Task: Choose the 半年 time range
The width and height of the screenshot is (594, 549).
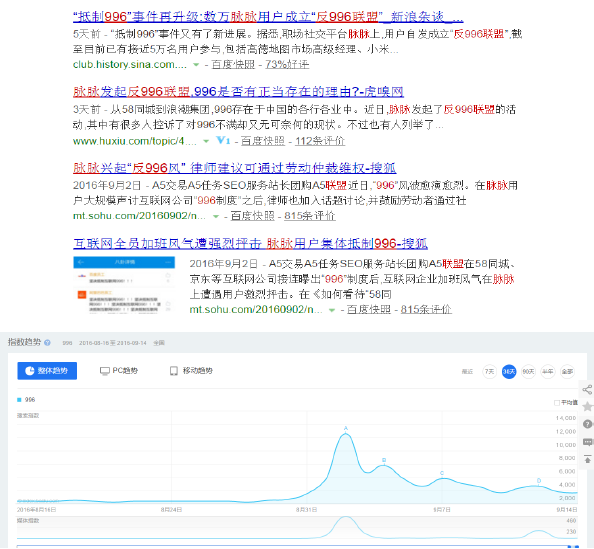Action: click(547, 372)
